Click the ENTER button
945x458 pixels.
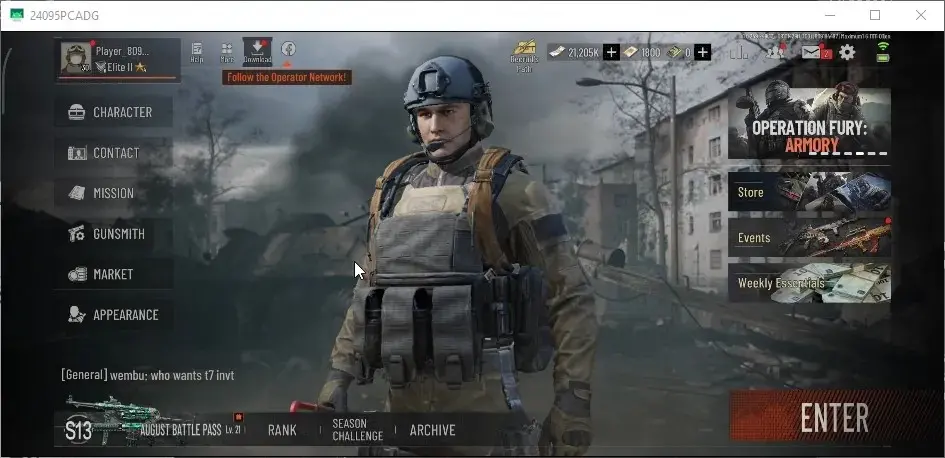pyautogui.click(x=834, y=416)
